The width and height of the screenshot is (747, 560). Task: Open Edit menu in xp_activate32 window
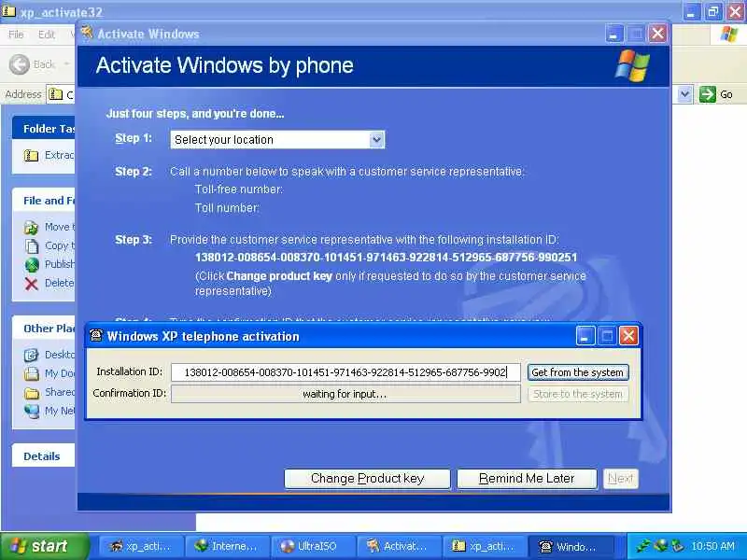point(46,35)
